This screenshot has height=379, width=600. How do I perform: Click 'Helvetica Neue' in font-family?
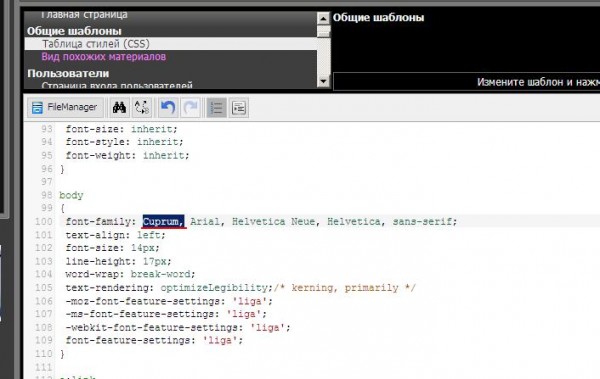click(x=274, y=221)
